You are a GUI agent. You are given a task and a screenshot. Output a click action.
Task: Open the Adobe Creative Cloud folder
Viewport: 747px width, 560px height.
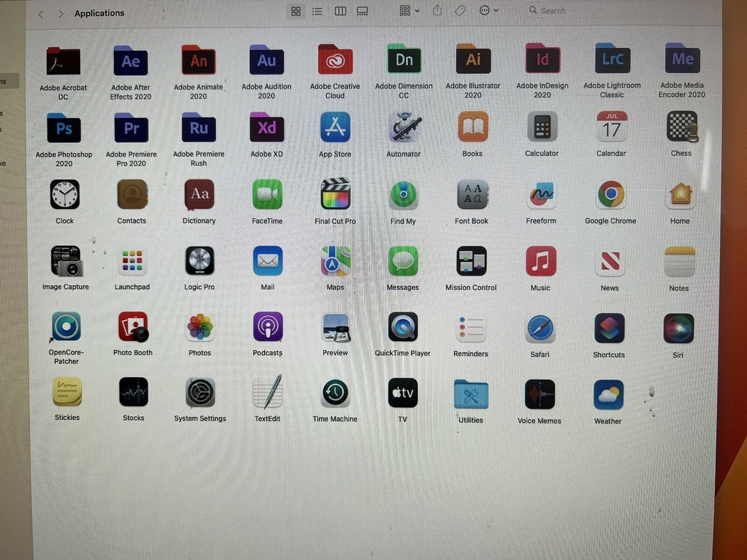coord(335,60)
